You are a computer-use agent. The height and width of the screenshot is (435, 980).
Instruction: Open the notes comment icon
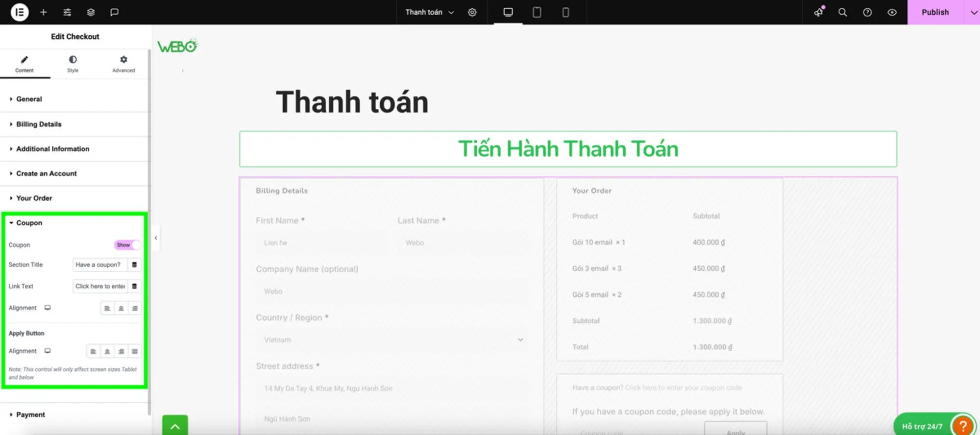point(114,12)
